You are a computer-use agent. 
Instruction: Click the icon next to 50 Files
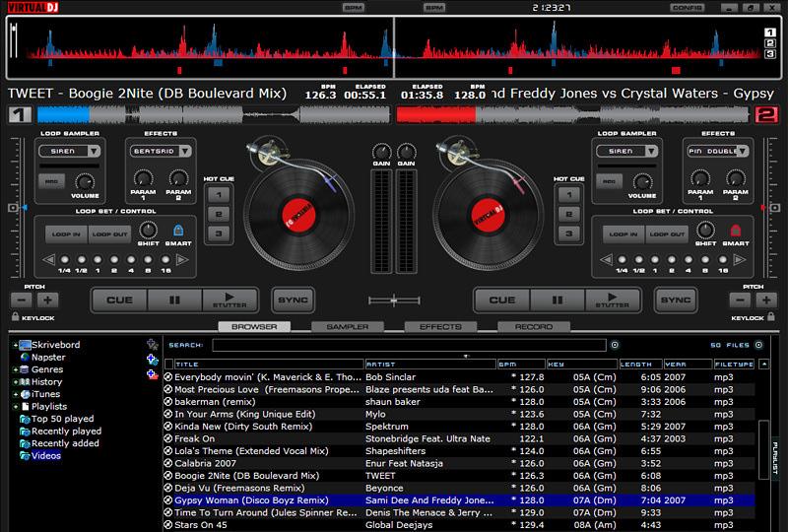[758, 345]
